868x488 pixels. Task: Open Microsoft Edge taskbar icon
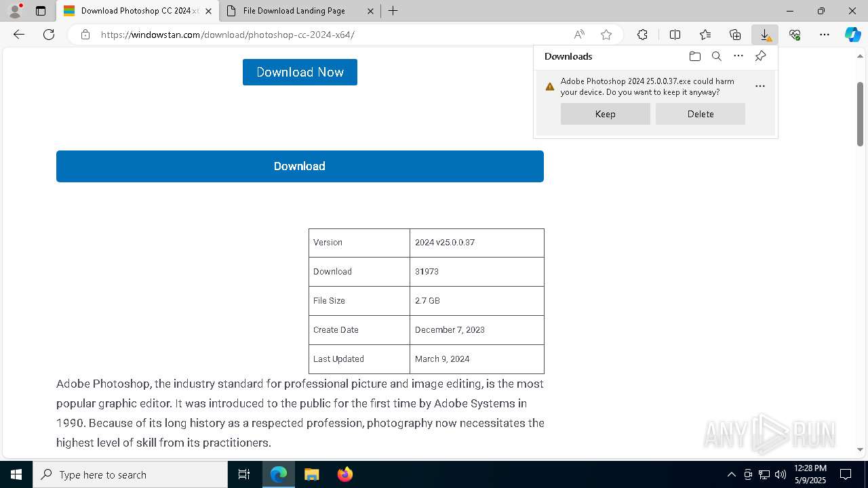point(279,474)
